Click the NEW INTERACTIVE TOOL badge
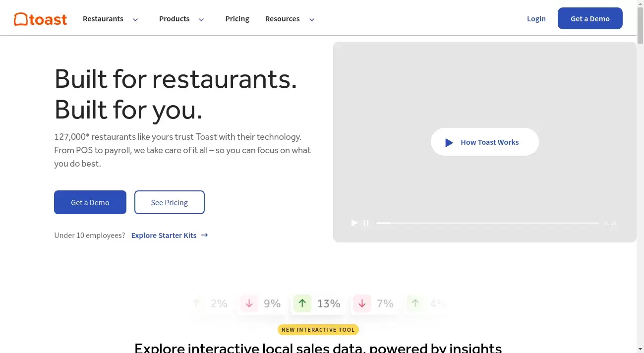Viewport: 644px width, 353px height. click(318, 329)
